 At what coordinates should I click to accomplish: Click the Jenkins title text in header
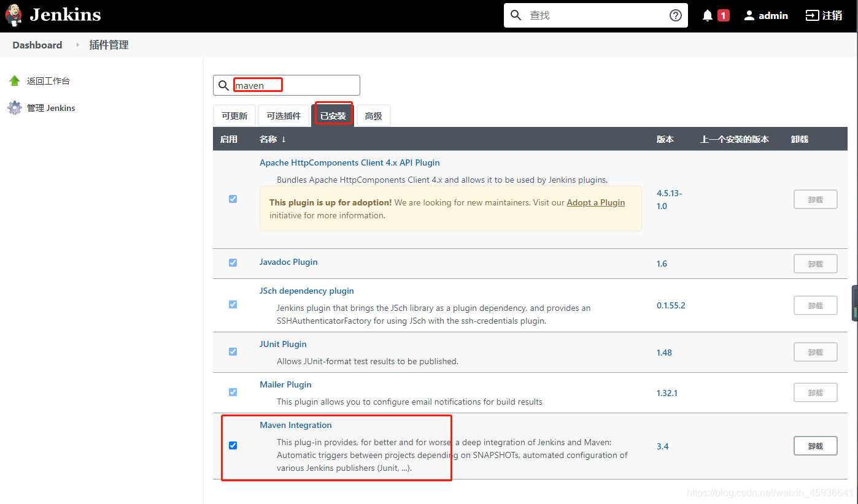[x=65, y=15]
